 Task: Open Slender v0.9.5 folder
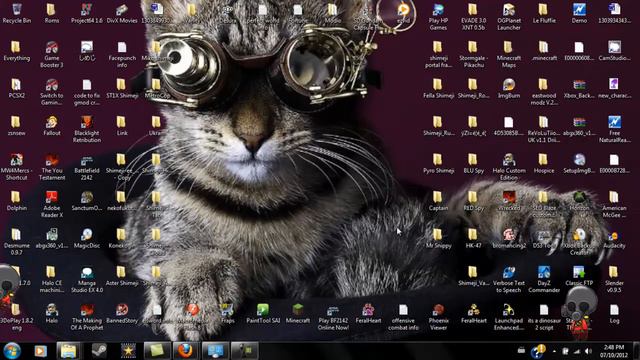click(x=614, y=280)
